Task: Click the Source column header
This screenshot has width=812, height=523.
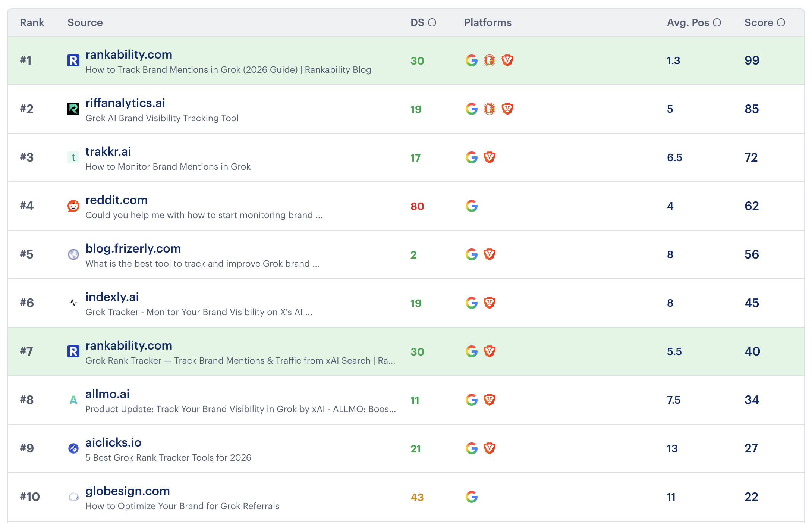Action: point(85,22)
